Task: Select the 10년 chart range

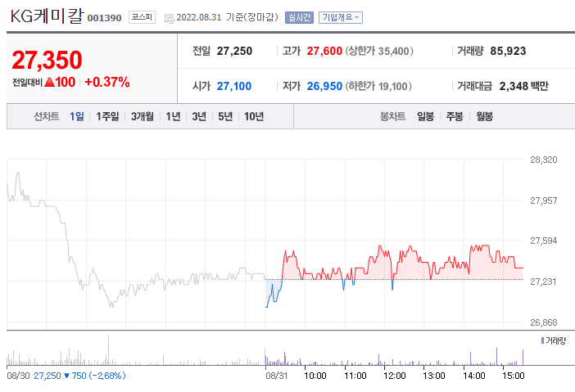Action: point(254,116)
